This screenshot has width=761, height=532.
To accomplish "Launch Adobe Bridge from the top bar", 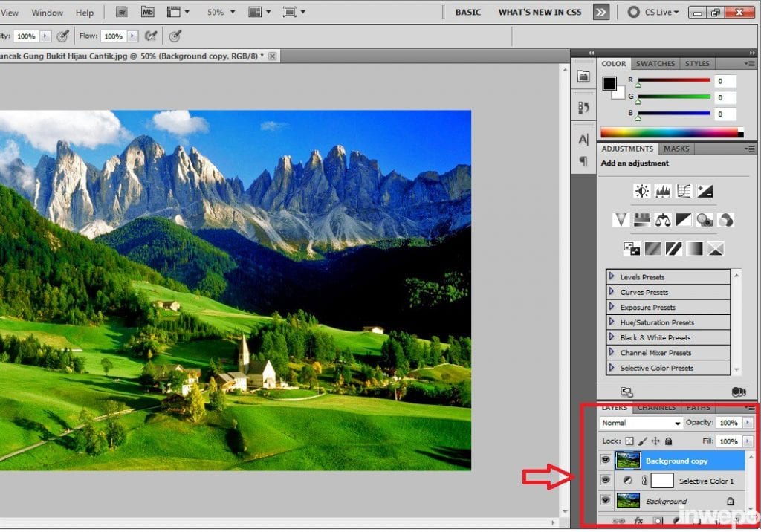I will (x=122, y=12).
